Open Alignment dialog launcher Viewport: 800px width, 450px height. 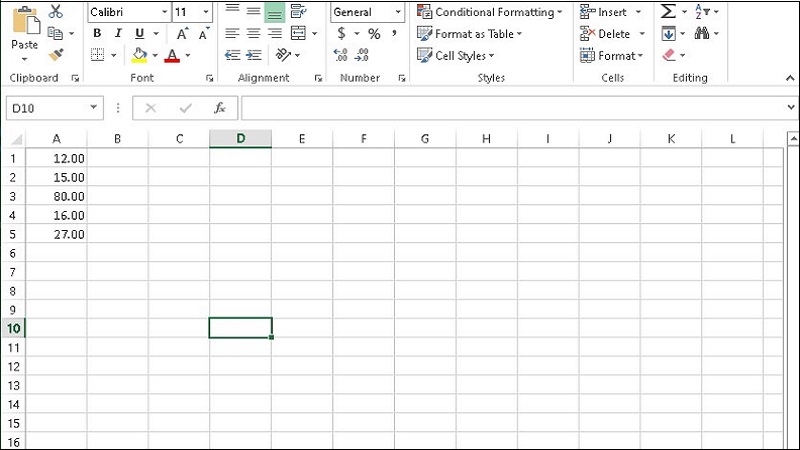tap(318, 78)
